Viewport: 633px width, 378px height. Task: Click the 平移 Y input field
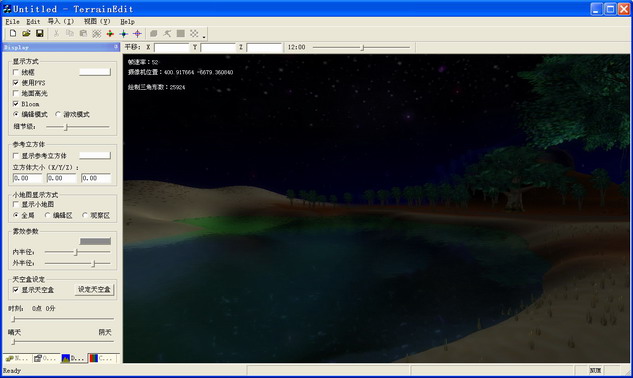[x=218, y=48]
